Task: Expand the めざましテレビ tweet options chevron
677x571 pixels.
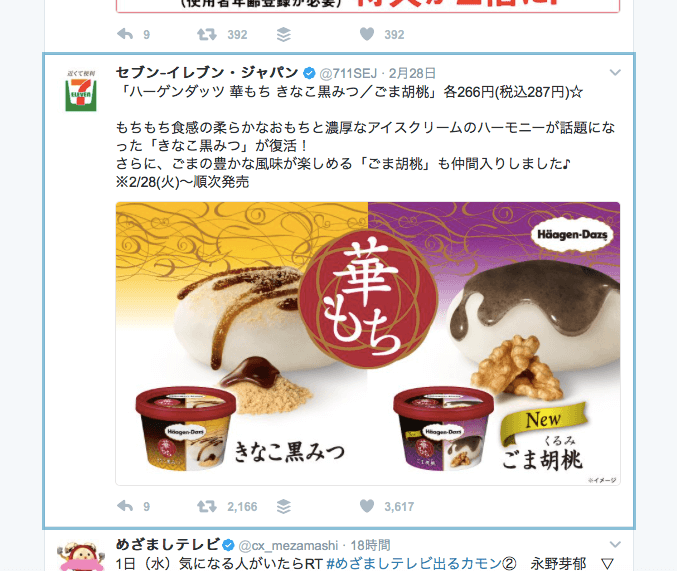Action: (615, 544)
